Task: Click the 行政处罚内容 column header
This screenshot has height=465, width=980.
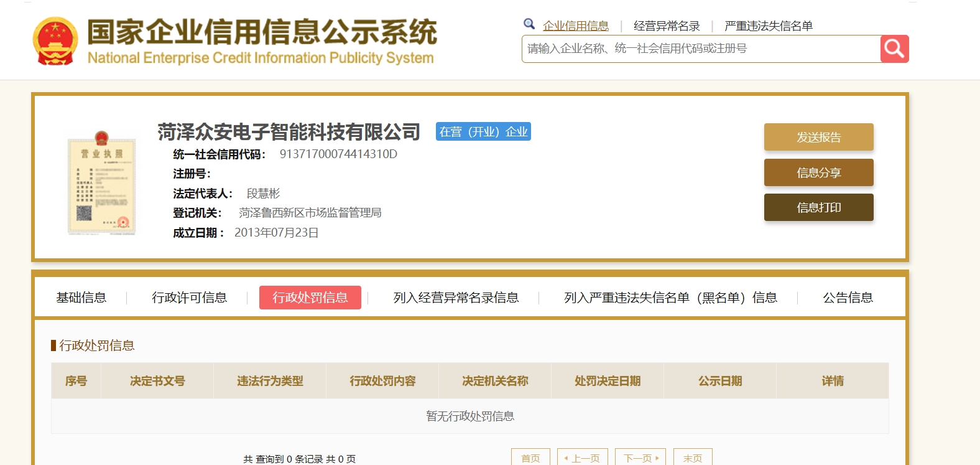Action: pos(382,381)
